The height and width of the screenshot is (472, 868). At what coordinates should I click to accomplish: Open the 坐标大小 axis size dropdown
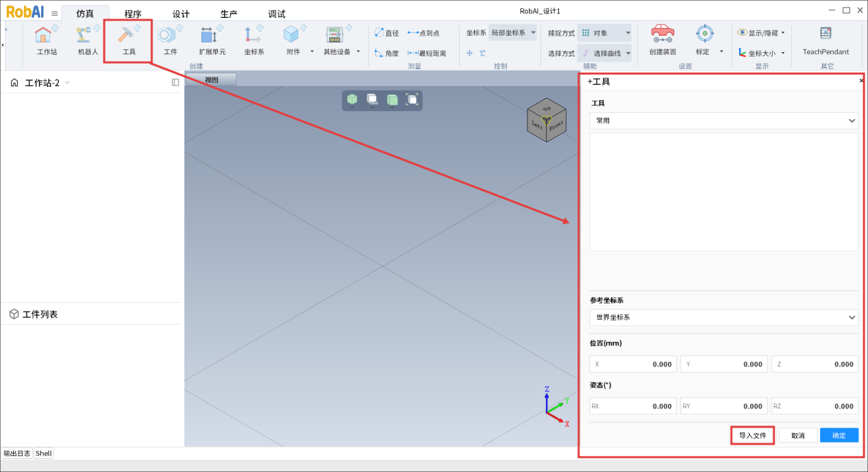[x=761, y=53]
